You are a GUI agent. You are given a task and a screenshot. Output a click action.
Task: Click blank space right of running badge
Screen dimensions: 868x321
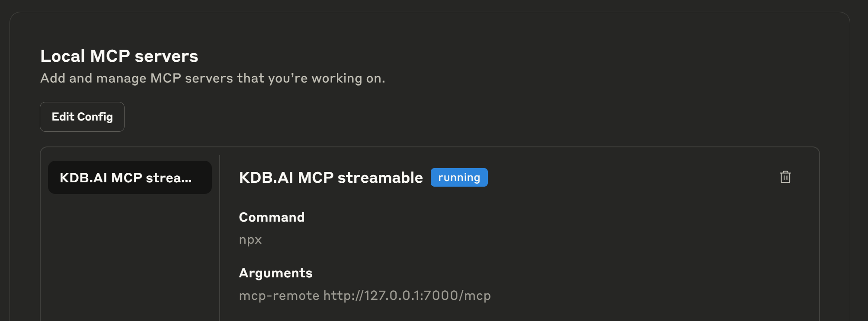627,178
